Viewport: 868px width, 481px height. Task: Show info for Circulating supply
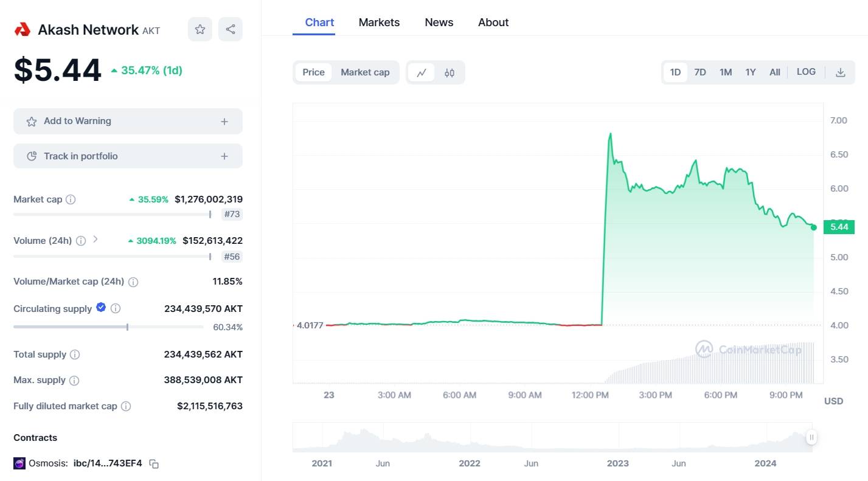tap(116, 309)
